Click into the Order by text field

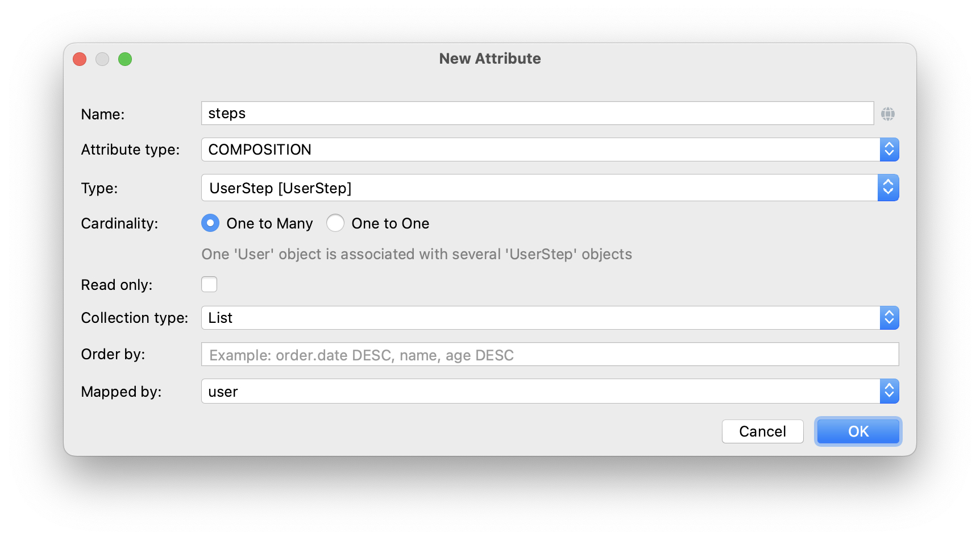tap(549, 355)
